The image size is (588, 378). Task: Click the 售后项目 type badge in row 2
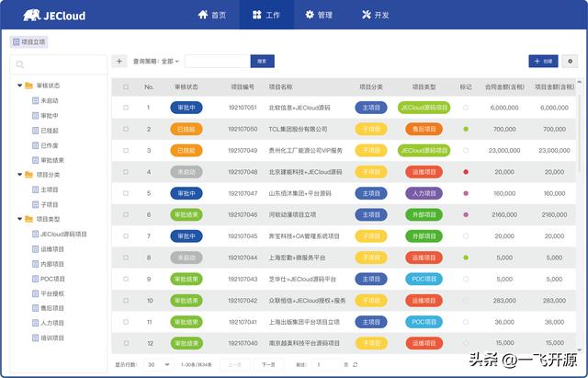click(424, 129)
